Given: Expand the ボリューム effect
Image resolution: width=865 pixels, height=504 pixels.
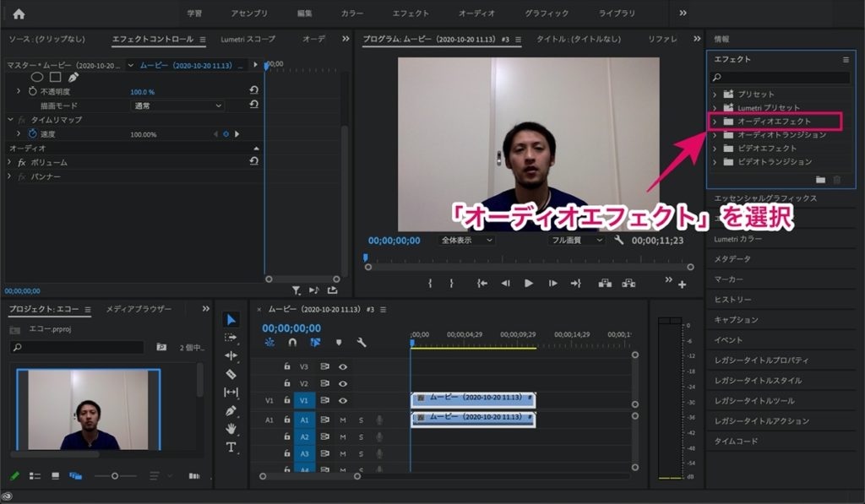Looking at the screenshot, I should [x=9, y=162].
